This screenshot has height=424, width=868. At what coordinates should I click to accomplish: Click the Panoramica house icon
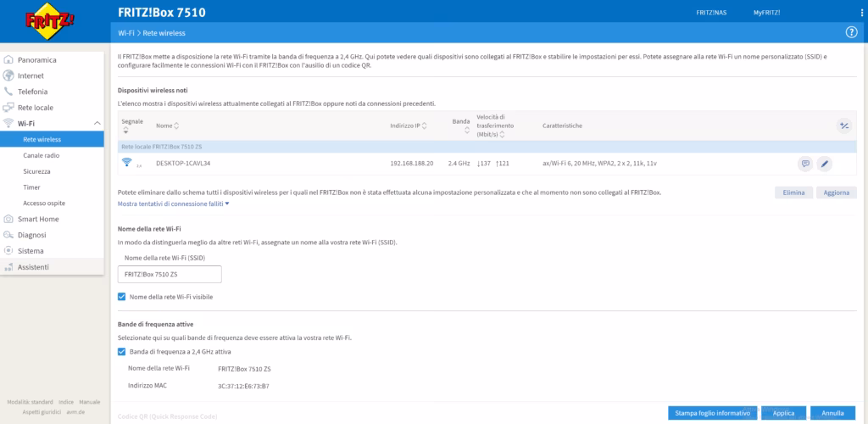(8, 59)
